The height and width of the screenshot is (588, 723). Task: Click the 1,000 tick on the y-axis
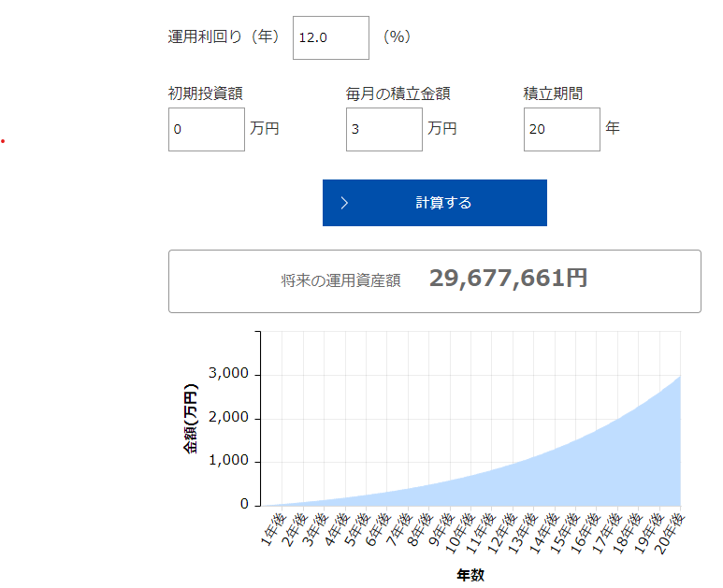(x=228, y=461)
